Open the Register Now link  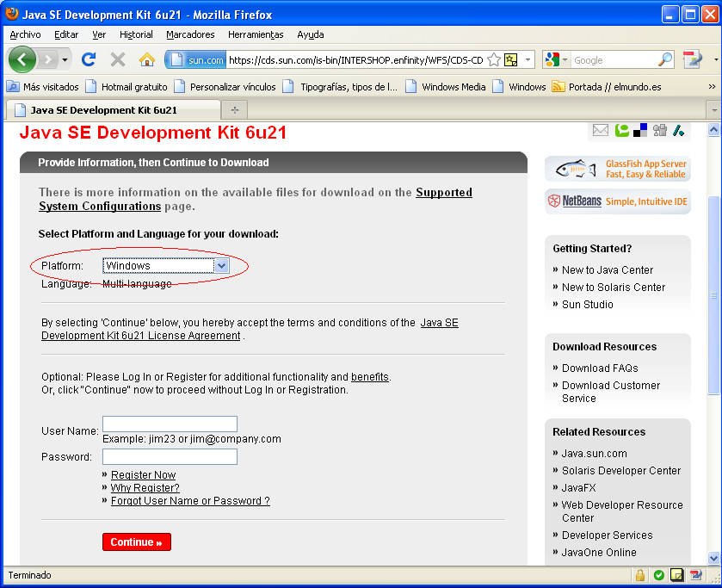[143, 475]
